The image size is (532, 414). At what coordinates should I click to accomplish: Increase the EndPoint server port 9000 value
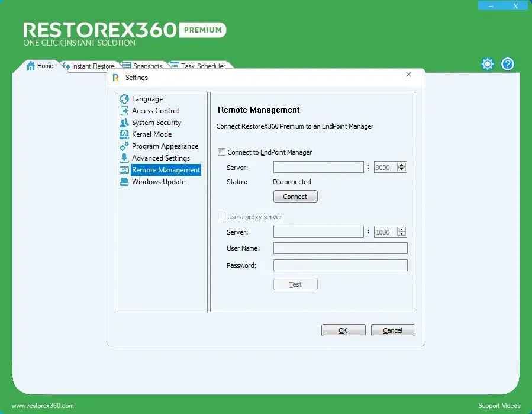coord(402,165)
